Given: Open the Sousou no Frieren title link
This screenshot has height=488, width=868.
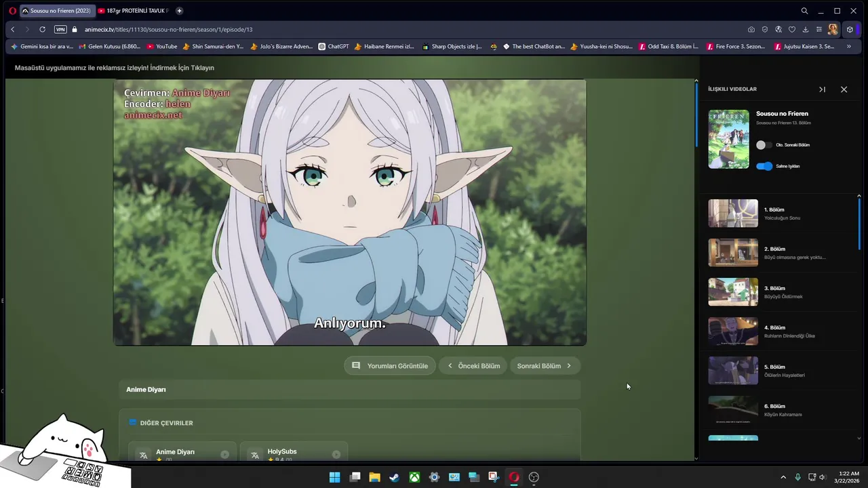Looking at the screenshot, I should 782,114.
